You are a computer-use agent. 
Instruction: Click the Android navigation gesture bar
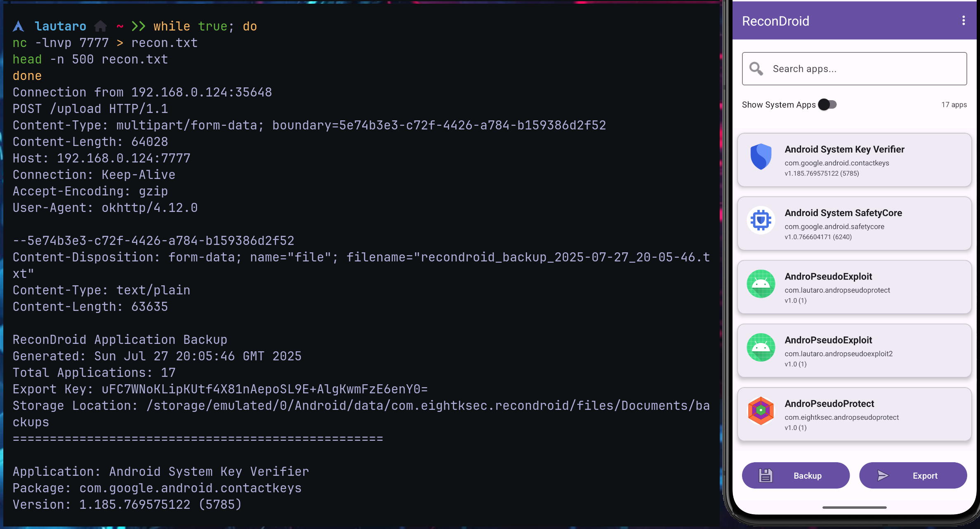(x=854, y=507)
